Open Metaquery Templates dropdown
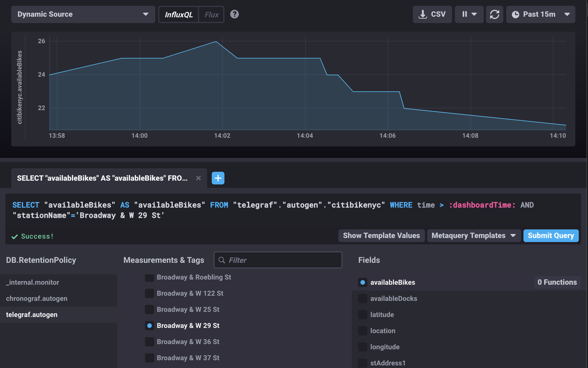This screenshot has height=368, width=588. (x=474, y=236)
